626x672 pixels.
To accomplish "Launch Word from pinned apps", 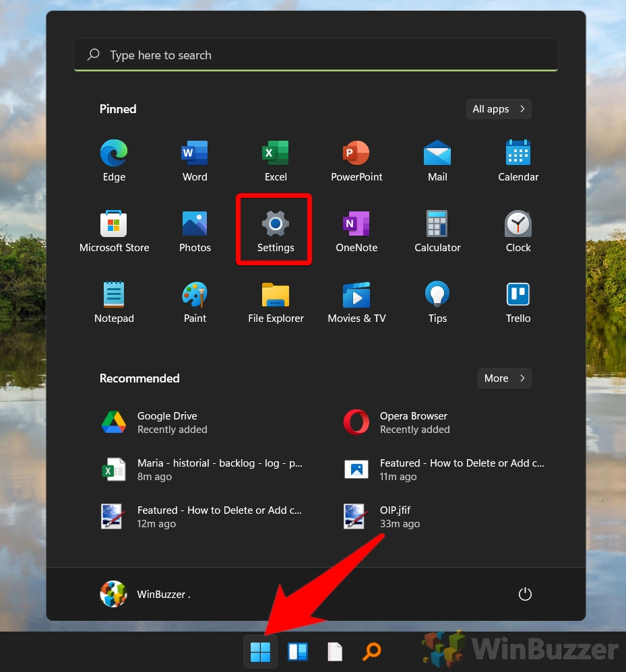I will [x=195, y=160].
